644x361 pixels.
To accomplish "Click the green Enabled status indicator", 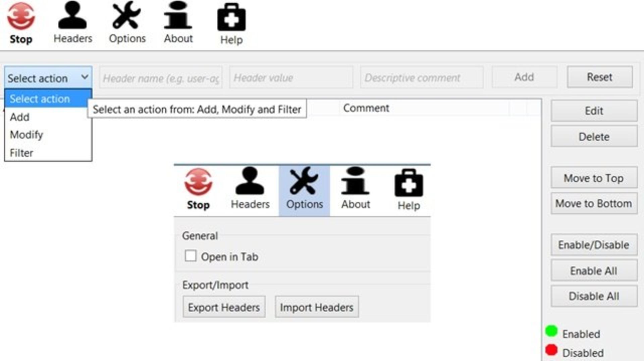I will click(551, 331).
